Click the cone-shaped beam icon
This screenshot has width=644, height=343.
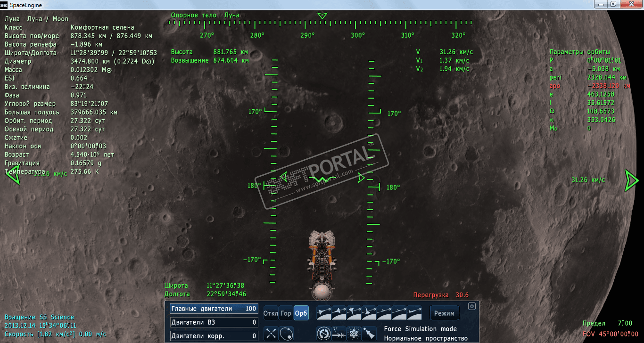(369, 334)
